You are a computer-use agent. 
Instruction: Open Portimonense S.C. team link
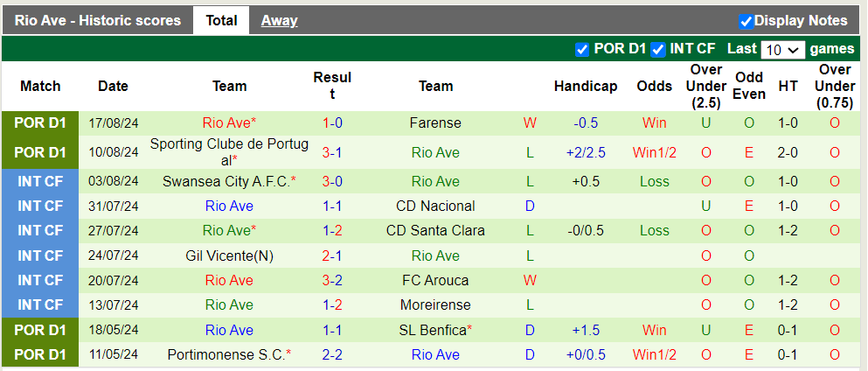pos(227,355)
